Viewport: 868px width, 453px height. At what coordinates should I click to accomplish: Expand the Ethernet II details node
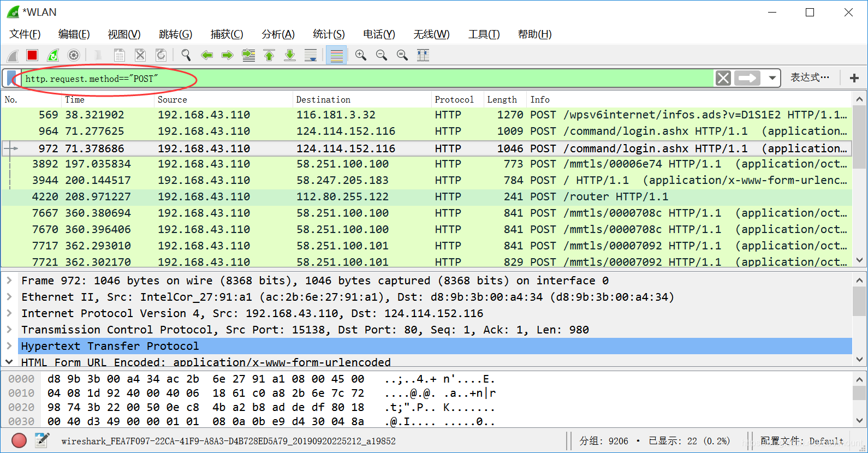point(9,297)
